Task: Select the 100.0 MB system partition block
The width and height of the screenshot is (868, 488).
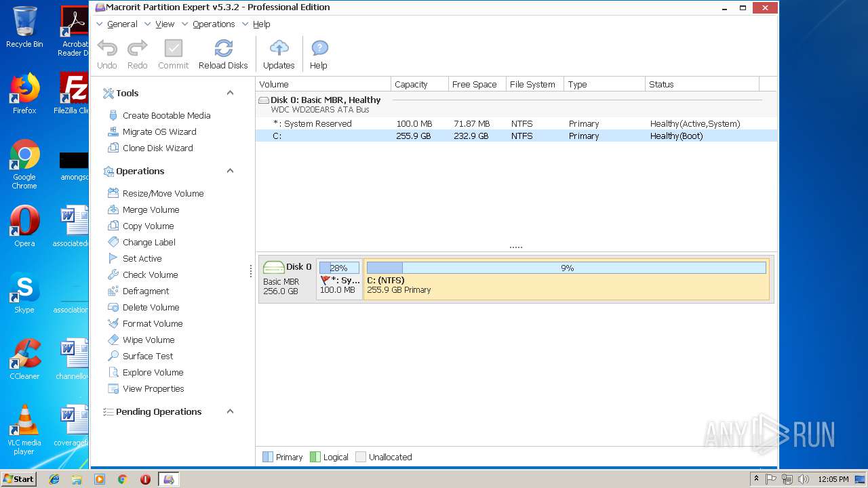Action: pos(339,279)
